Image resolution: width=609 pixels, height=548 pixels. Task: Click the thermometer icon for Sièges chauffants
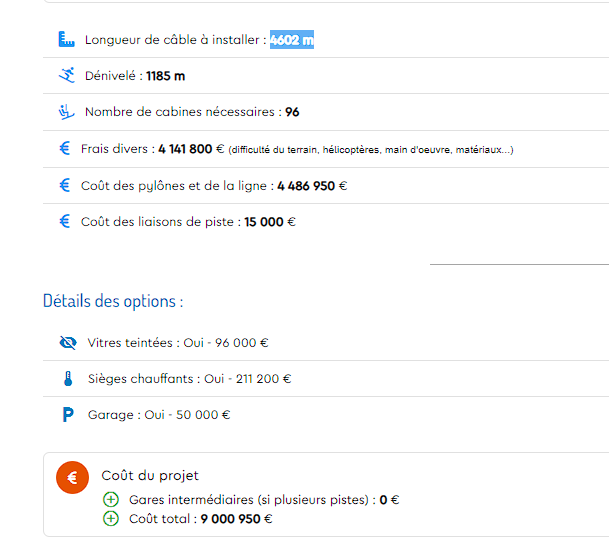coord(68,379)
